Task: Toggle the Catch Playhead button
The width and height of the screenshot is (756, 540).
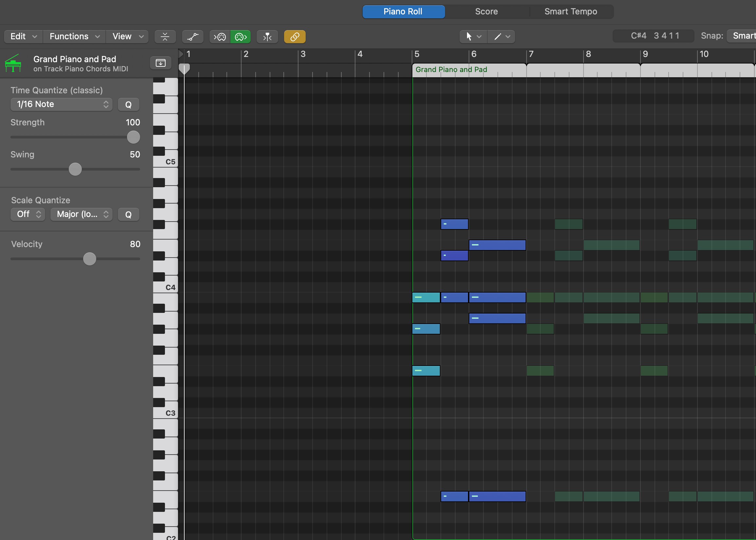Action: click(267, 37)
